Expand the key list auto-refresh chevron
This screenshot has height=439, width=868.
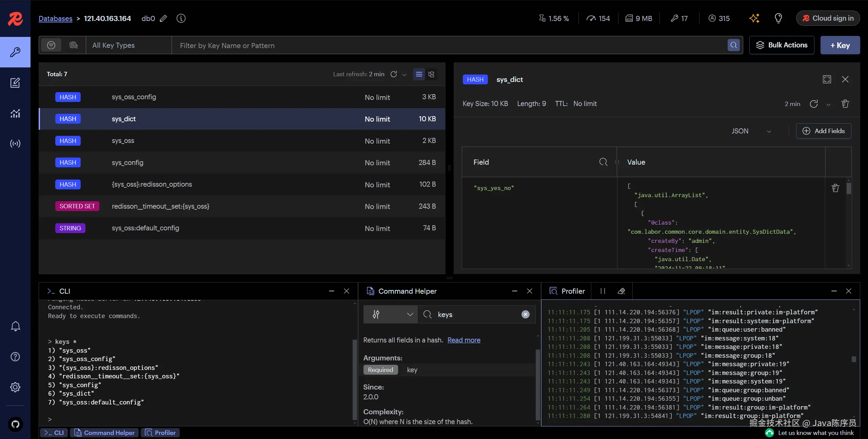[x=404, y=75]
